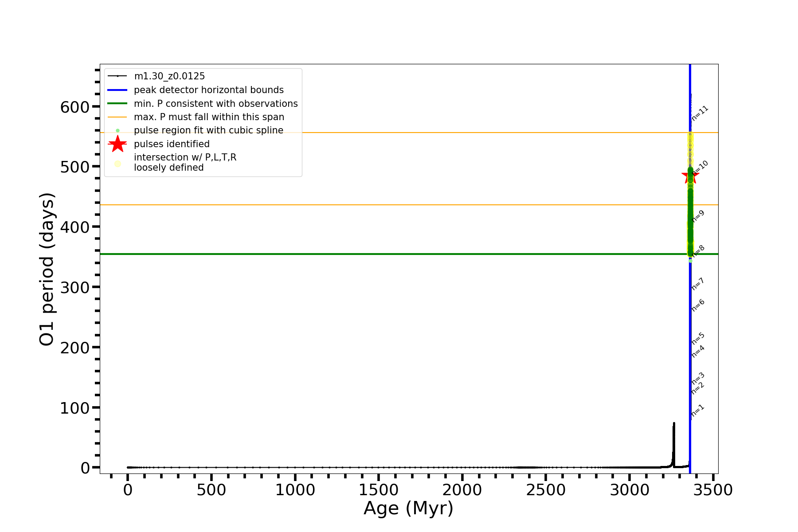Viewport: 798px width, 532px height.
Task: Click the 'n=1' annotation label
Action: click(x=697, y=411)
